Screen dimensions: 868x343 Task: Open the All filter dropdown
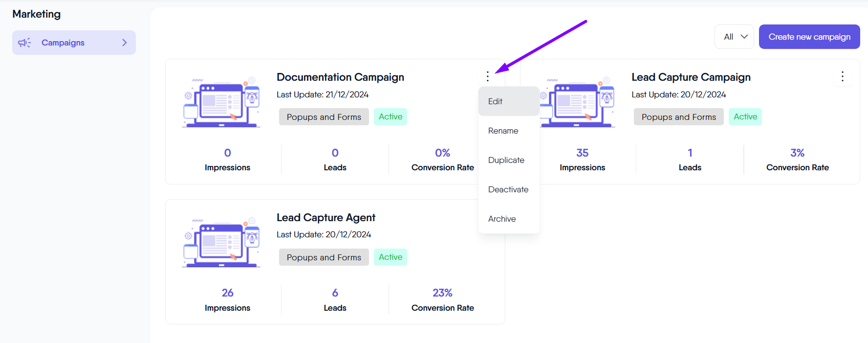pyautogui.click(x=734, y=37)
